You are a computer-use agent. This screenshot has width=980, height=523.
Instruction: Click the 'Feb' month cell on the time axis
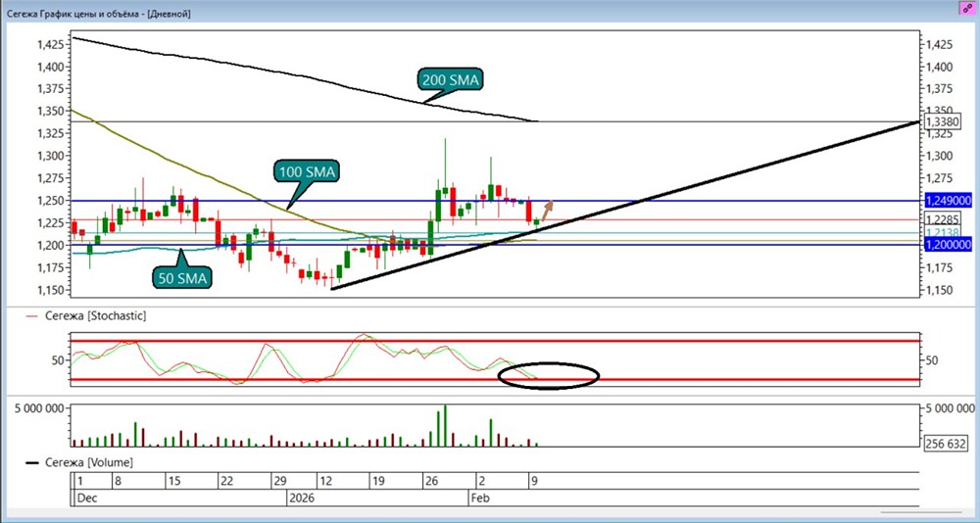(x=694, y=498)
